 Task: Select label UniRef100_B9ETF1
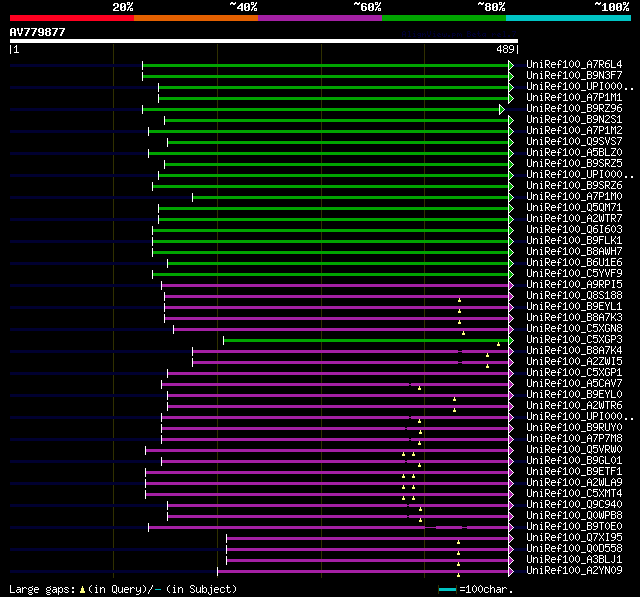574,472
